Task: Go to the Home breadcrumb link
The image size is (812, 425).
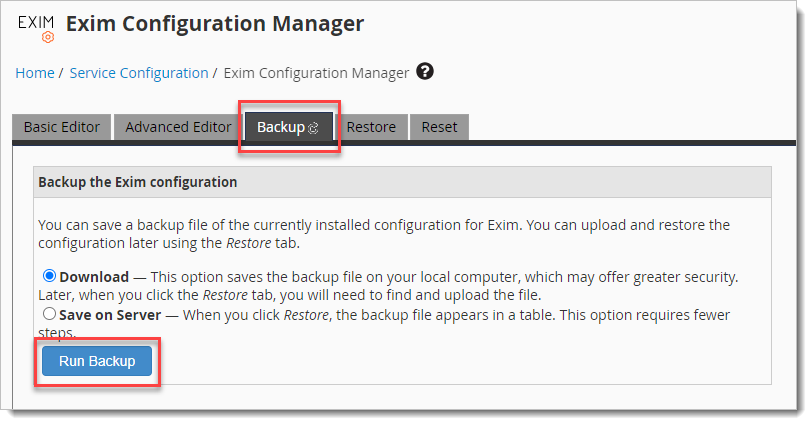Action: click(35, 73)
